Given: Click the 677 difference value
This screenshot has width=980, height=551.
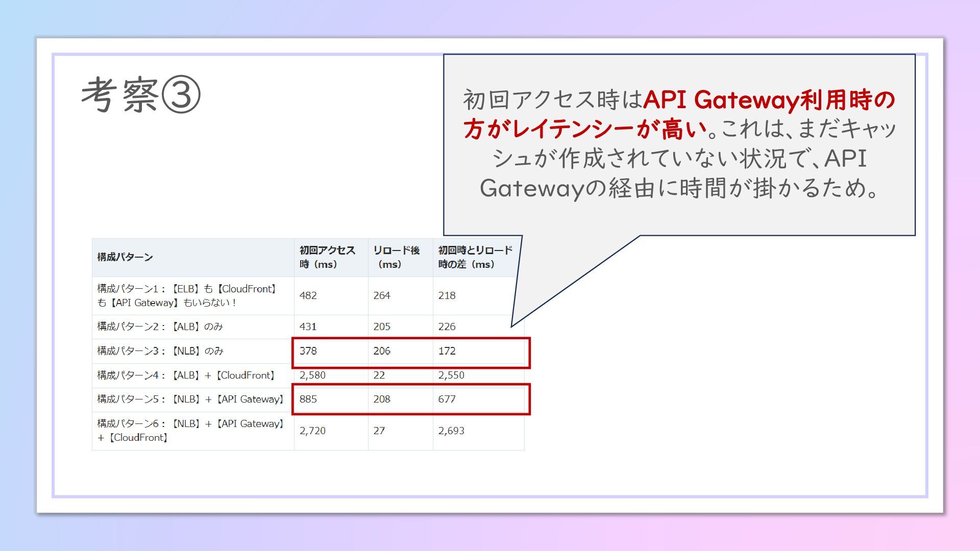Looking at the screenshot, I should pyautogui.click(x=447, y=399).
